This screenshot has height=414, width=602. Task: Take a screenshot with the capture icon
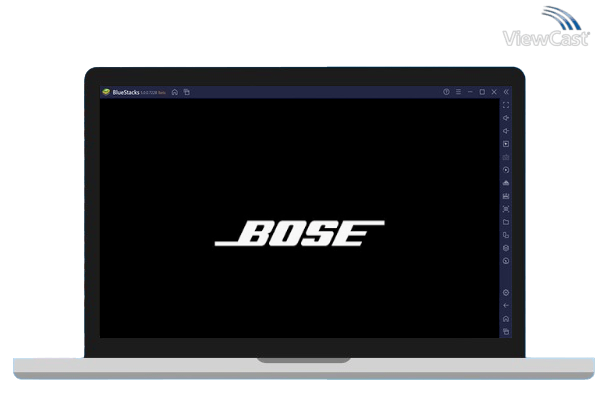506,209
